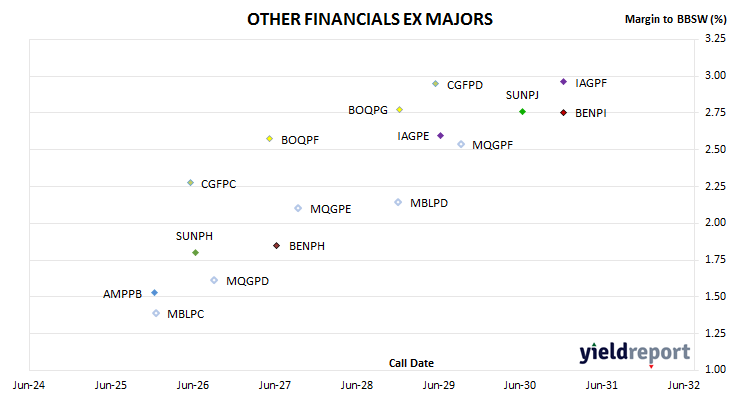Screen dimensions: 730x399
Task: Click the Call Date axis title
Action: click(x=411, y=363)
